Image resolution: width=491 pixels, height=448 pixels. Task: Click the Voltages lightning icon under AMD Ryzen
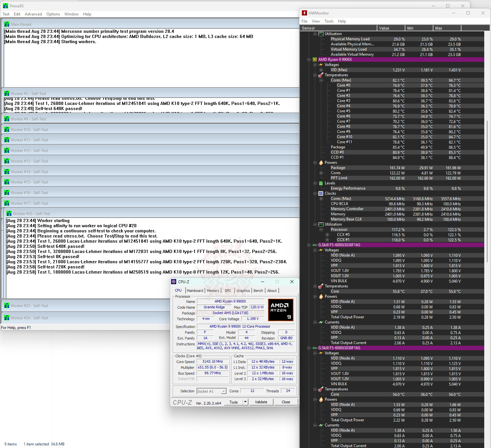pyautogui.click(x=321, y=65)
